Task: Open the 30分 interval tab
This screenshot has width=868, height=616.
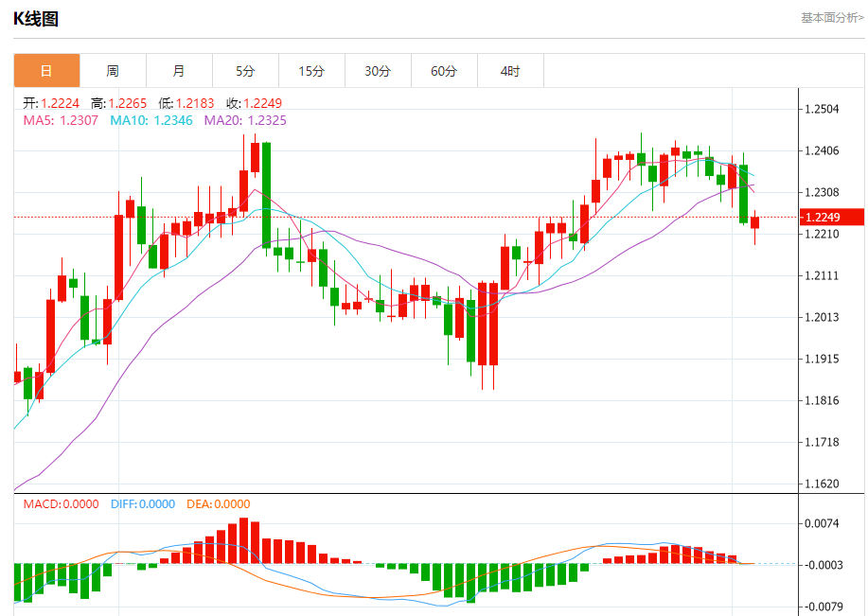Action: pos(378,71)
